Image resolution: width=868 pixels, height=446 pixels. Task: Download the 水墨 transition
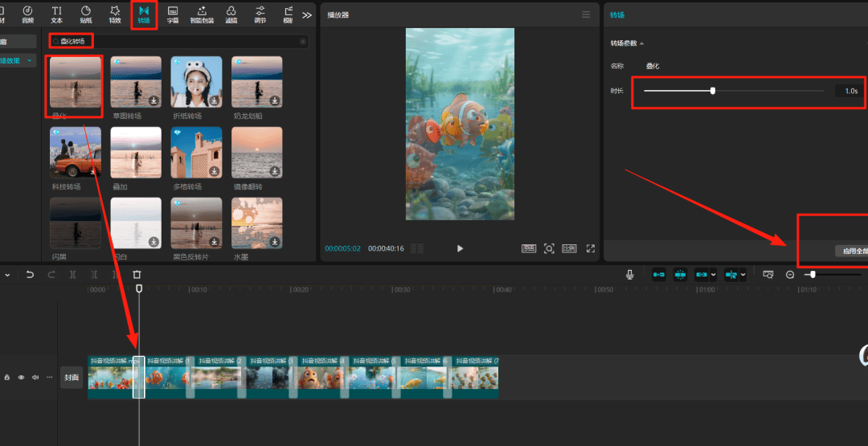tap(275, 242)
